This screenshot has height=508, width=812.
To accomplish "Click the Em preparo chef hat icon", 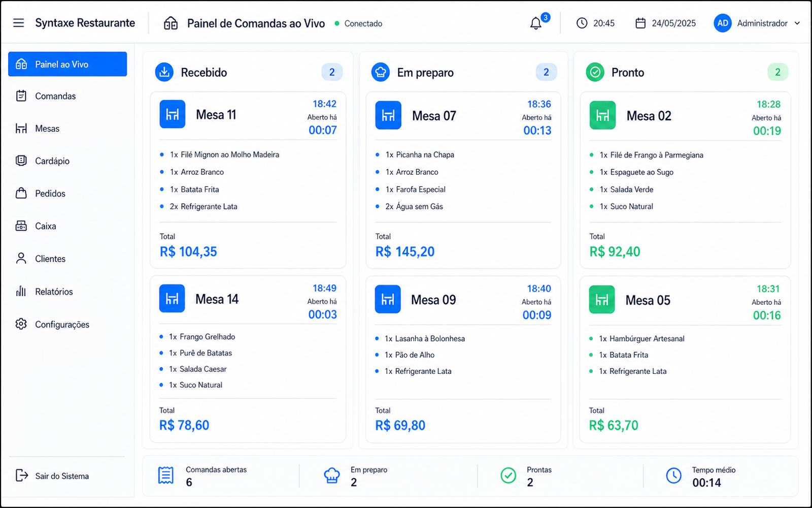I will click(x=381, y=72).
